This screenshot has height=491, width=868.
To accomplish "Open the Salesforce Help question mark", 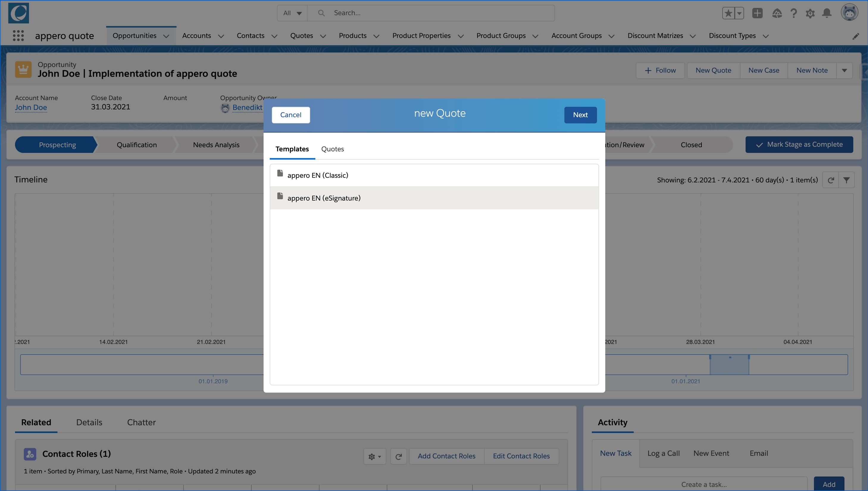I will pyautogui.click(x=794, y=13).
